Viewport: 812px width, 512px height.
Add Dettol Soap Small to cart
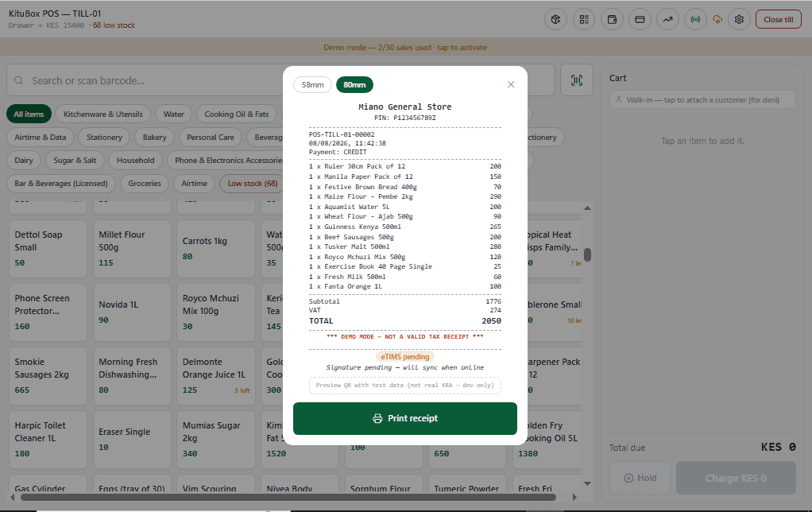[x=48, y=249]
